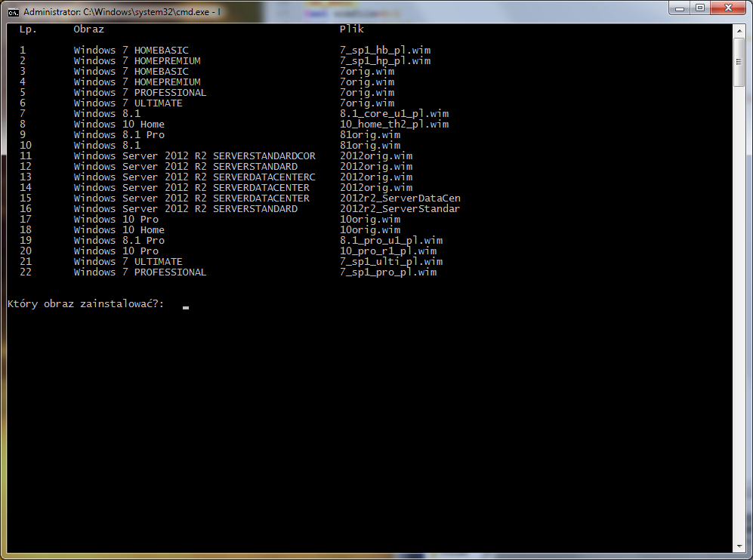Click row number '13' in Lp. column
The height and width of the screenshot is (560, 753).
point(26,177)
